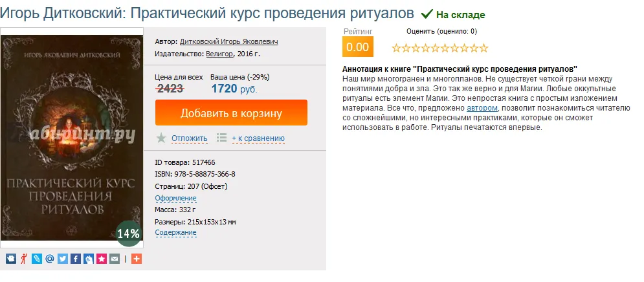This screenshot has height=282, width=644.
Task: Share via Mail.ru @ icon
Action: click(50, 259)
